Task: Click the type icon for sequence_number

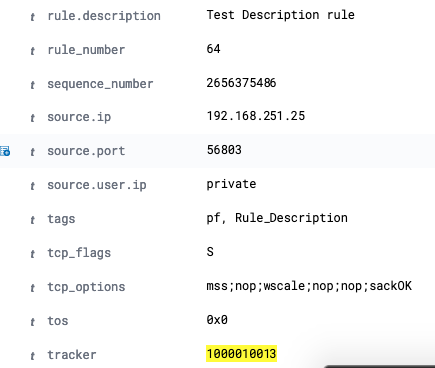Action: tap(32, 85)
